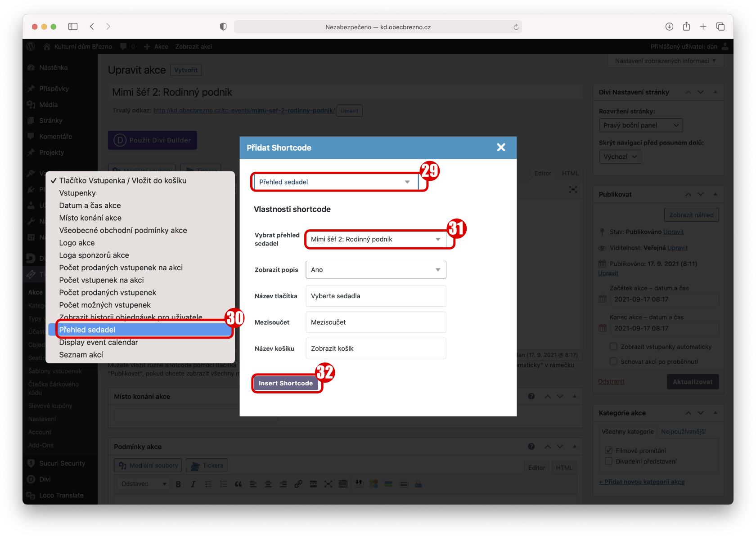Choose Seznam akcí option in list

(81, 355)
